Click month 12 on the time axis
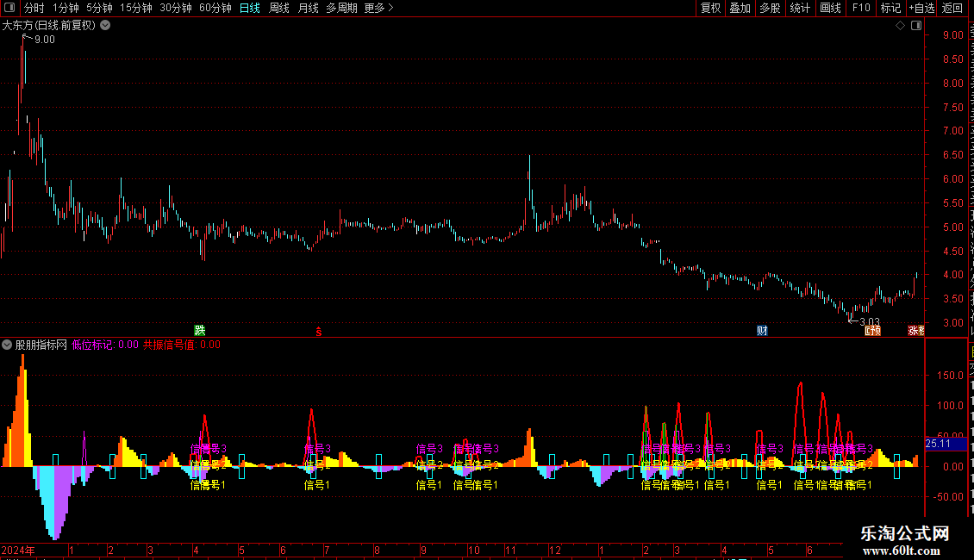 555,551
